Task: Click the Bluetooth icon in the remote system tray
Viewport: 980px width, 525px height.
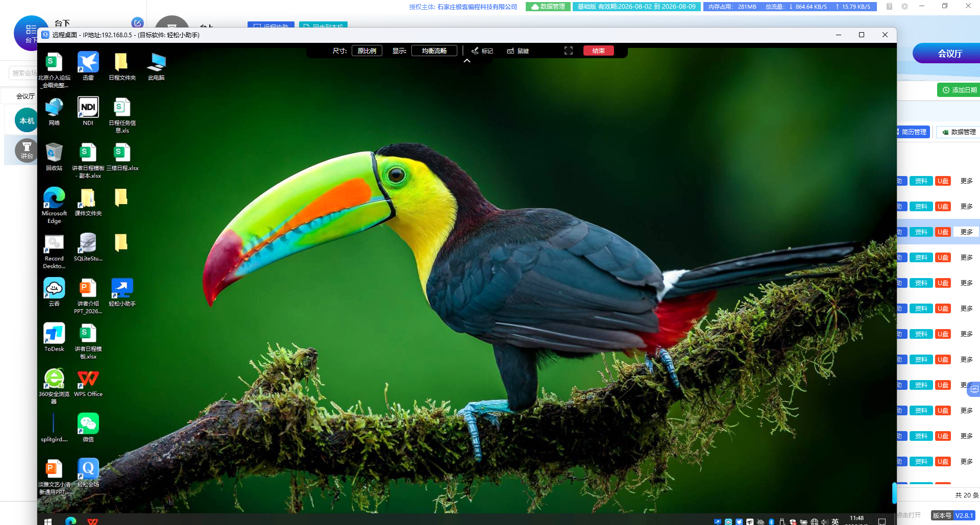Action: point(771,521)
